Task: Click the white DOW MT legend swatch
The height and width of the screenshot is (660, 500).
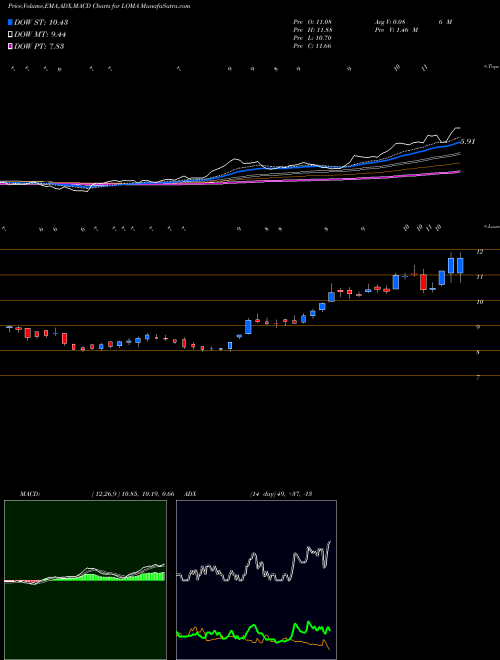Action: click(x=10, y=35)
